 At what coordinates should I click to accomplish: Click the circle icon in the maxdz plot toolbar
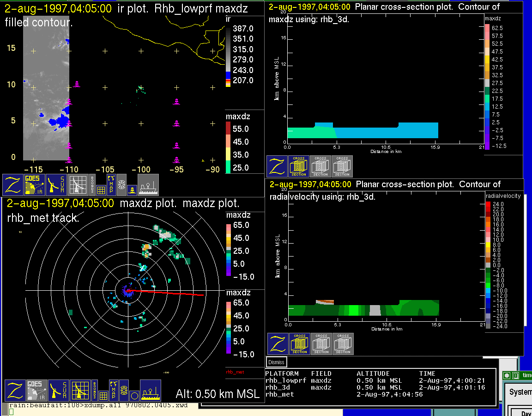134,396
